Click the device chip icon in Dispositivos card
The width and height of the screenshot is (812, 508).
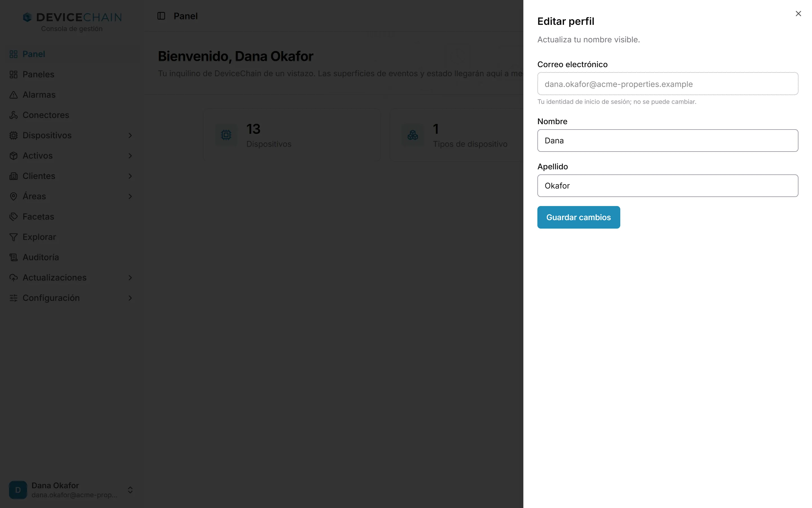click(226, 135)
